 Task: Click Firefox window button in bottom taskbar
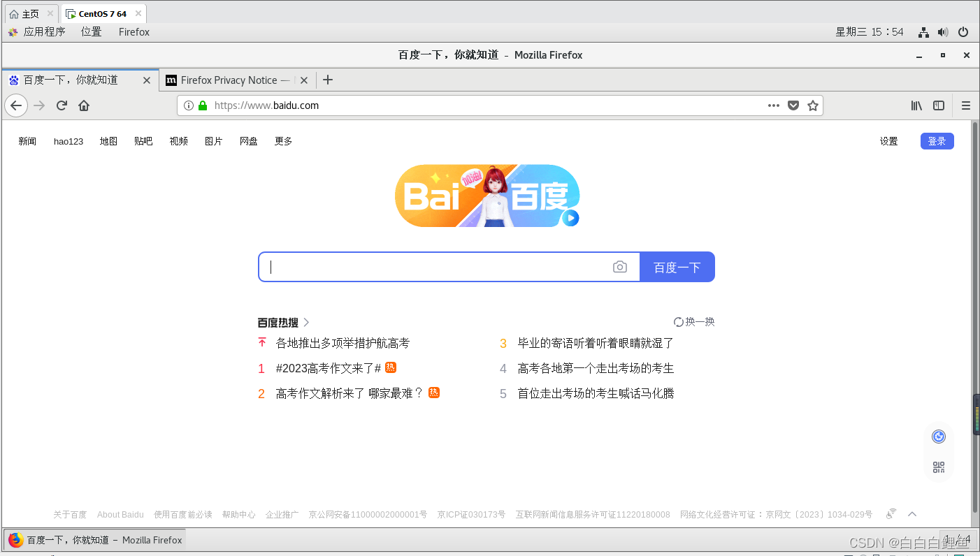tap(95, 540)
